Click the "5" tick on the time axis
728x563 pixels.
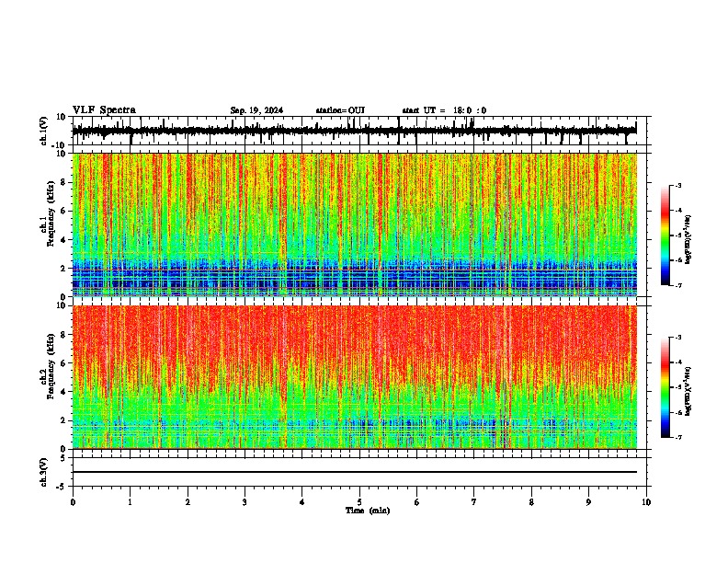click(359, 502)
